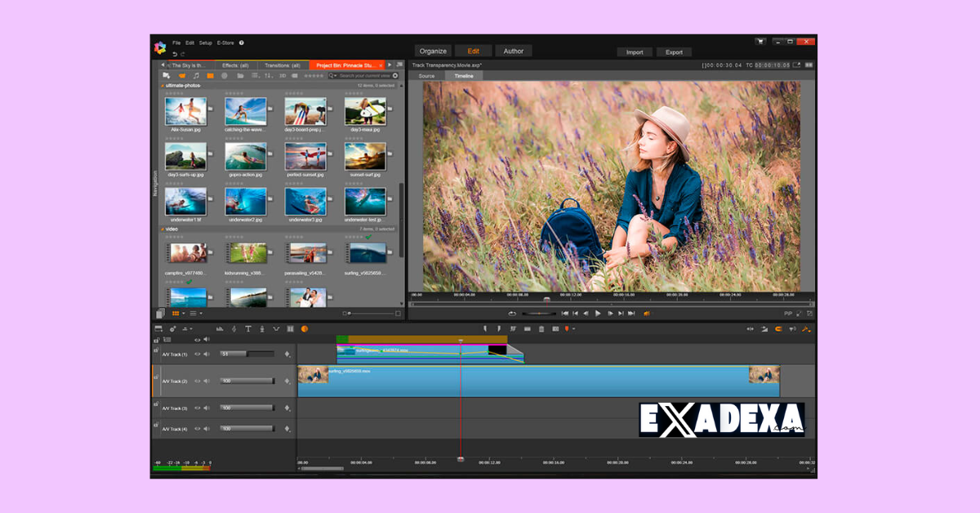Click the Export button

674,51
